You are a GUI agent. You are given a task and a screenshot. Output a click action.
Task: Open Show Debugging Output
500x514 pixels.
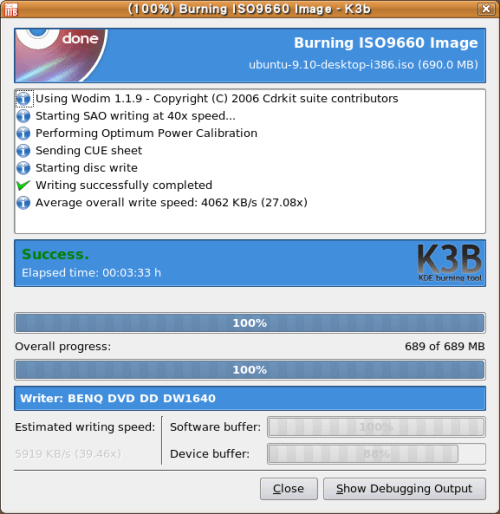point(404,489)
